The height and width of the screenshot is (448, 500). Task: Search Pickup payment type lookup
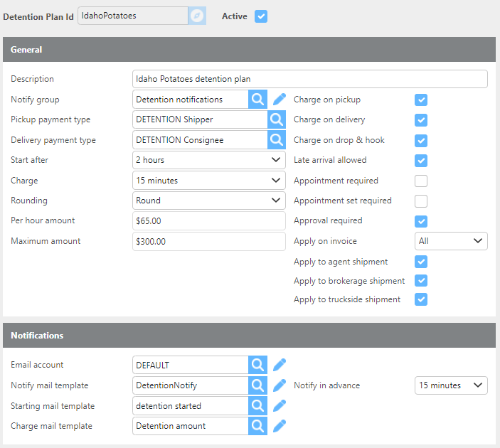point(276,119)
